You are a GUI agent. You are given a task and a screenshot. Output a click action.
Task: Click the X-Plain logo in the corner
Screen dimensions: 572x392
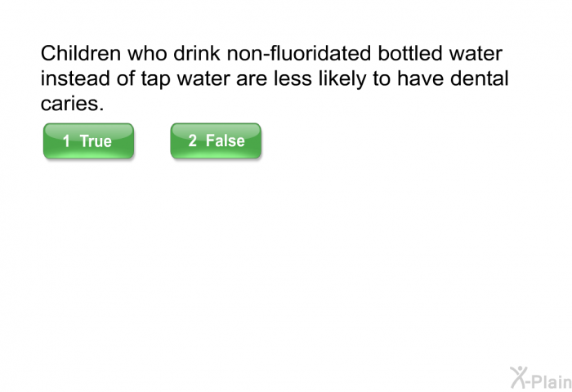pos(541,378)
